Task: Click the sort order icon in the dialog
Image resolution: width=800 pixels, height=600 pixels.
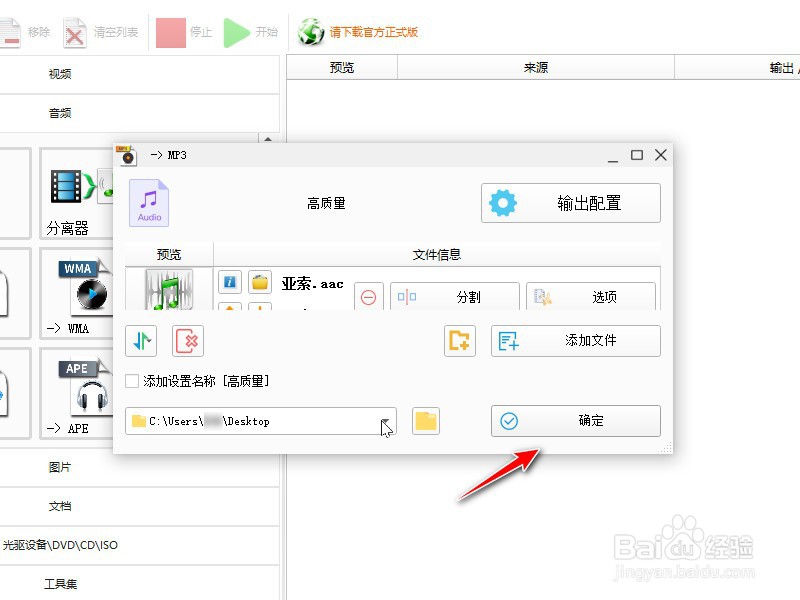Action: (140, 341)
